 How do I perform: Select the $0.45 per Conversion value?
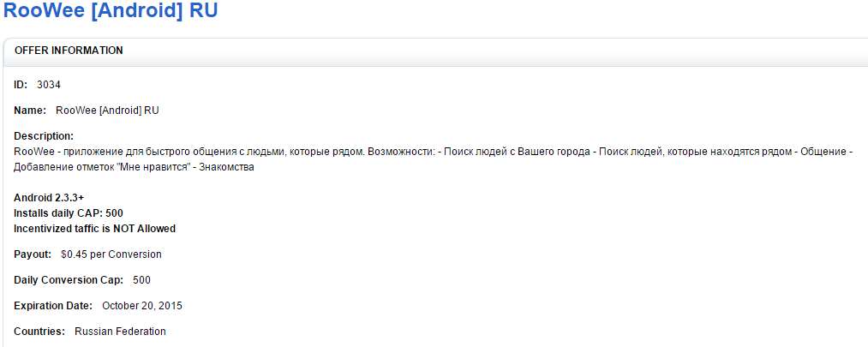(x=111, y=254)
